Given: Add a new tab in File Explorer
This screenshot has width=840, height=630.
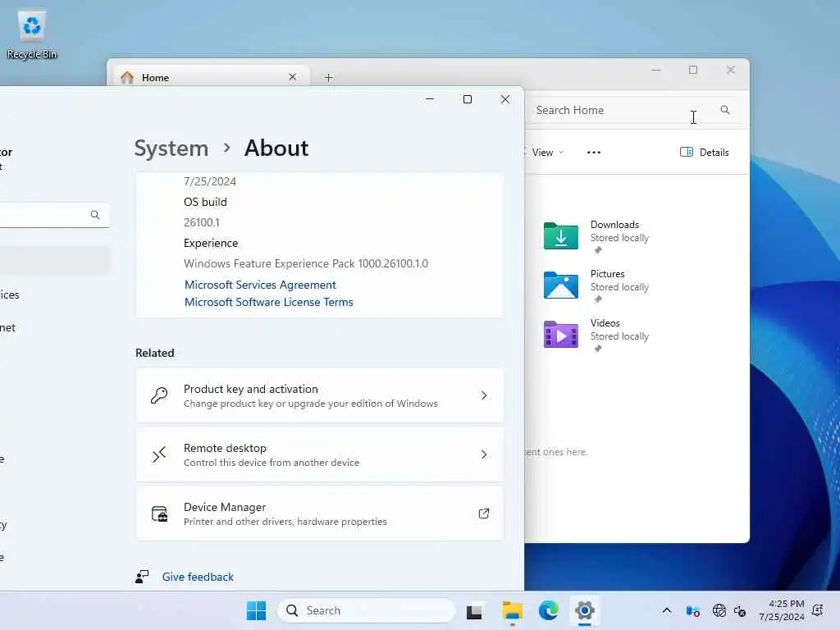Looking at the screenshot, I should [328, 78].
